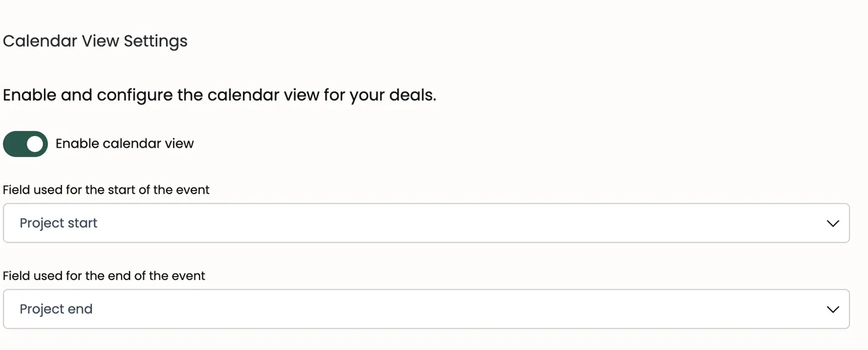Image resolution: width=868 pixels, height=350 pixels.
Task: Open the Project end dropdown
Action: pos(426,309)
